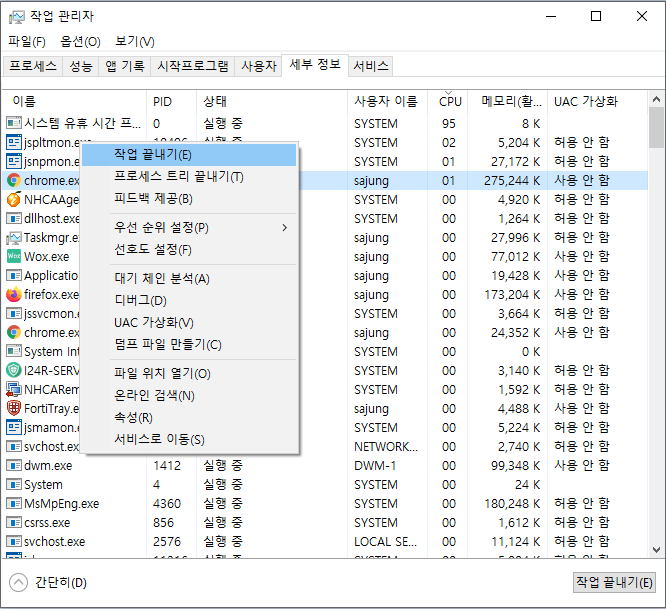This screenshot has width=666, height=609.
Task: Click the dllhost.exe process icon
Action: (x=14, y=218)
